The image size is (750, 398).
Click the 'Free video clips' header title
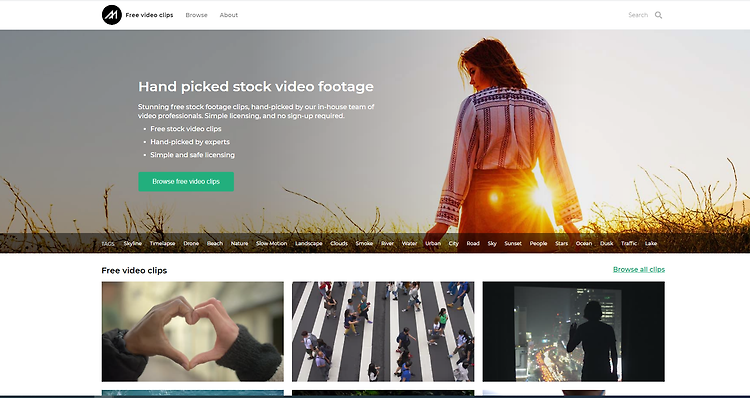click(149, 15)
